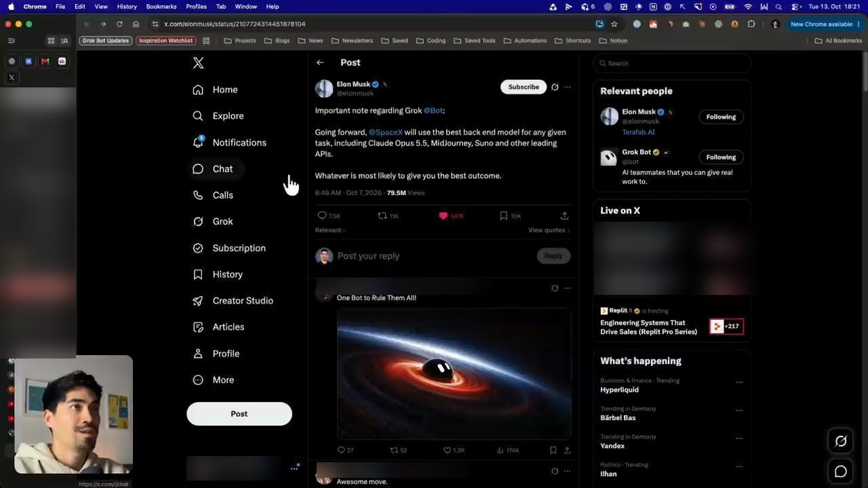Open the Bookmarks menu in the menu bar
Viewport: 868px width, 488px height.
point(161,6)
